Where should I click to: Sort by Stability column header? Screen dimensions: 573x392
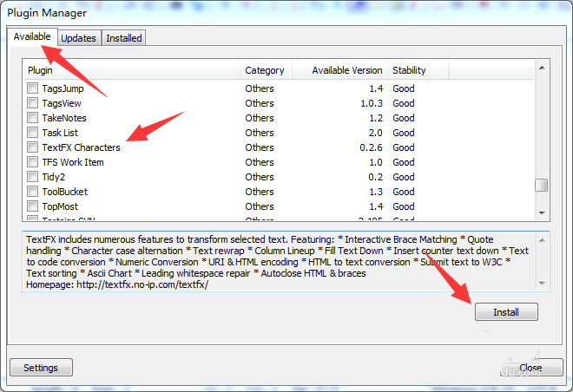click(x=418, y=70)
